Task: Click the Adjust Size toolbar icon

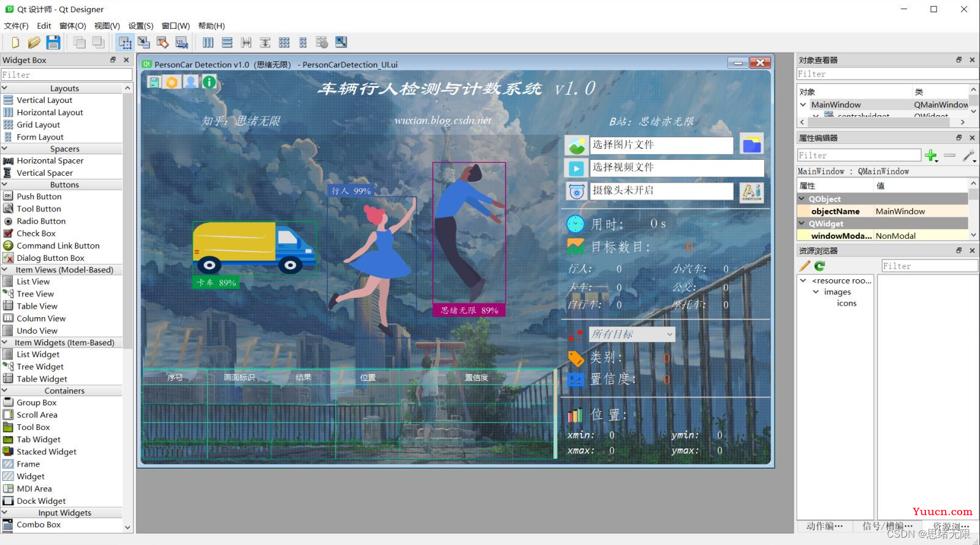Action: [341, 42]
